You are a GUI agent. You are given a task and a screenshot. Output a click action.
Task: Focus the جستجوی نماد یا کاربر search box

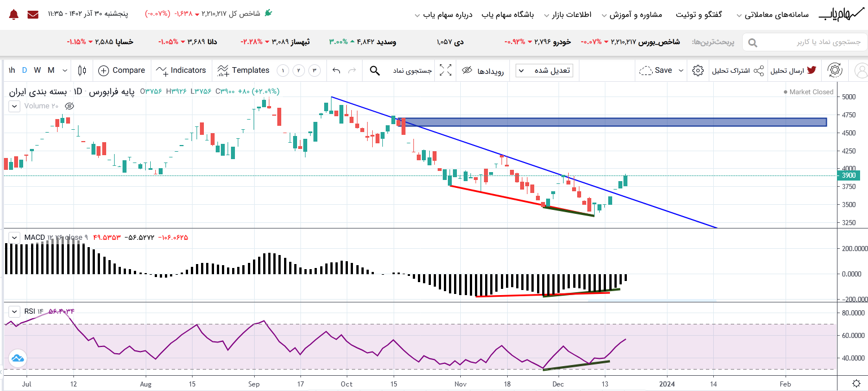click(805, 42)
